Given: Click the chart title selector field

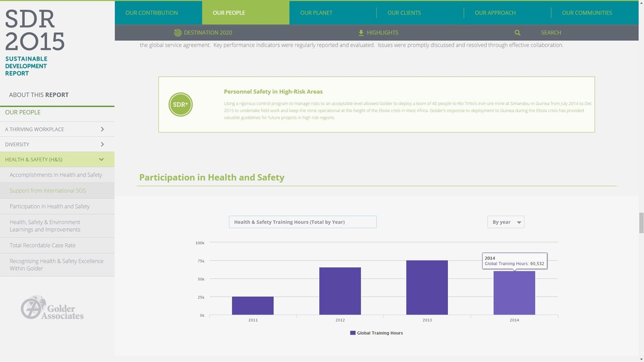Looking at the screenshot, I should pos(302,222).
